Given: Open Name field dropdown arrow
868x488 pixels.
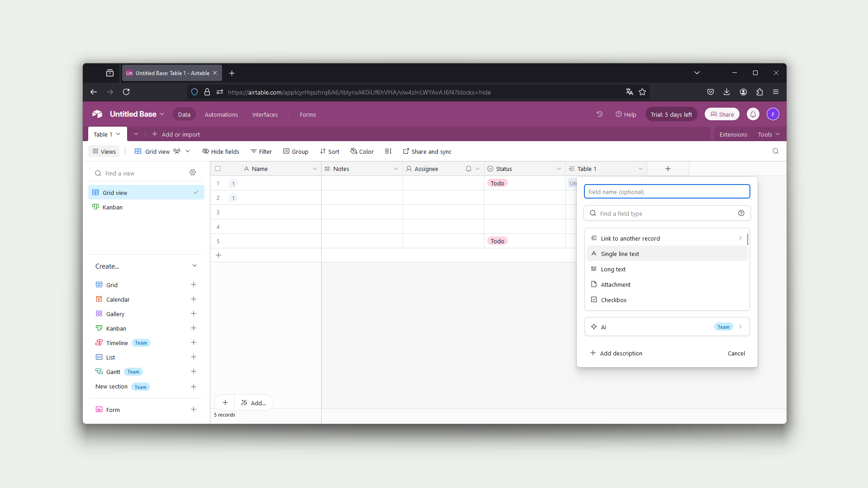Looking at the screenshot, I should pyautogui.click(x=315, y=169).
